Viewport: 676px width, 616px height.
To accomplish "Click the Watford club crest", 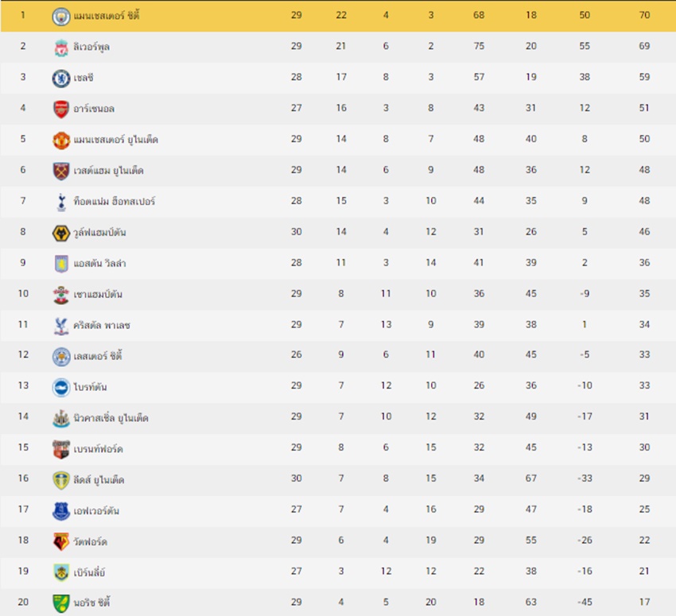I will (61, 541).
